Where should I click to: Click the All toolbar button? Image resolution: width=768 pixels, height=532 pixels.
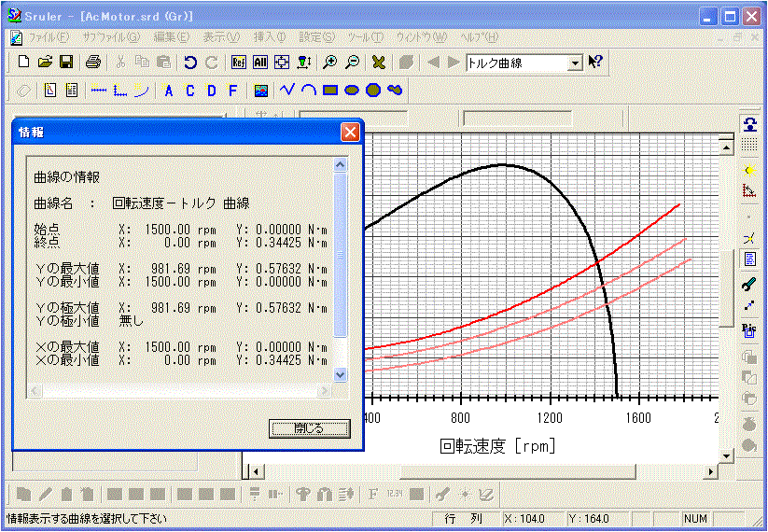click(x=260, y=63)
